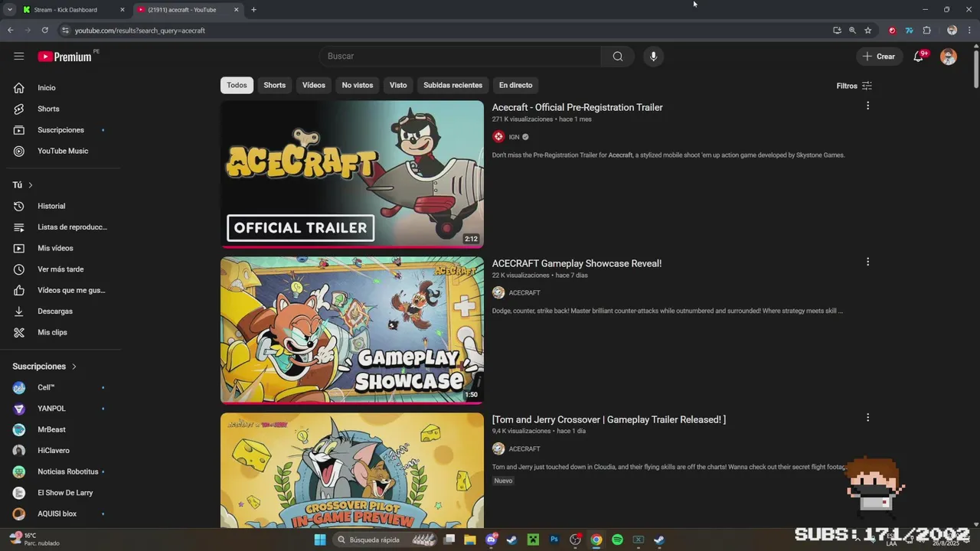Play the Acecraft Official Trailer thumbnail
This screenshot has height=551, width=980.
tap(352, 174)
